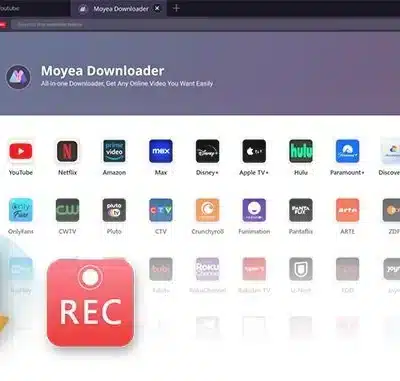Select the Discovery icon at row end
The image size is (400, 381).
(x=391, y=151)
